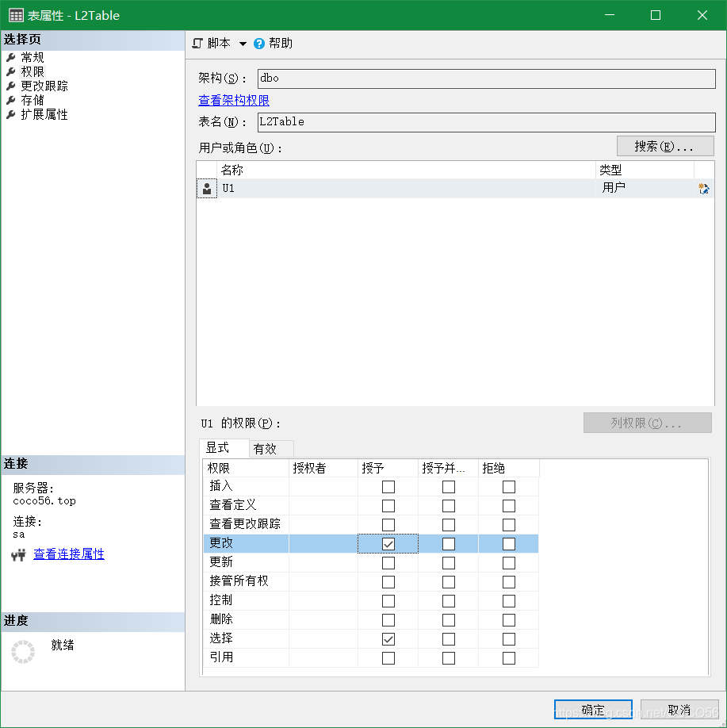Check 拒绝 for 删除 permission
The image size is (727, 728).
pos(509,620)
